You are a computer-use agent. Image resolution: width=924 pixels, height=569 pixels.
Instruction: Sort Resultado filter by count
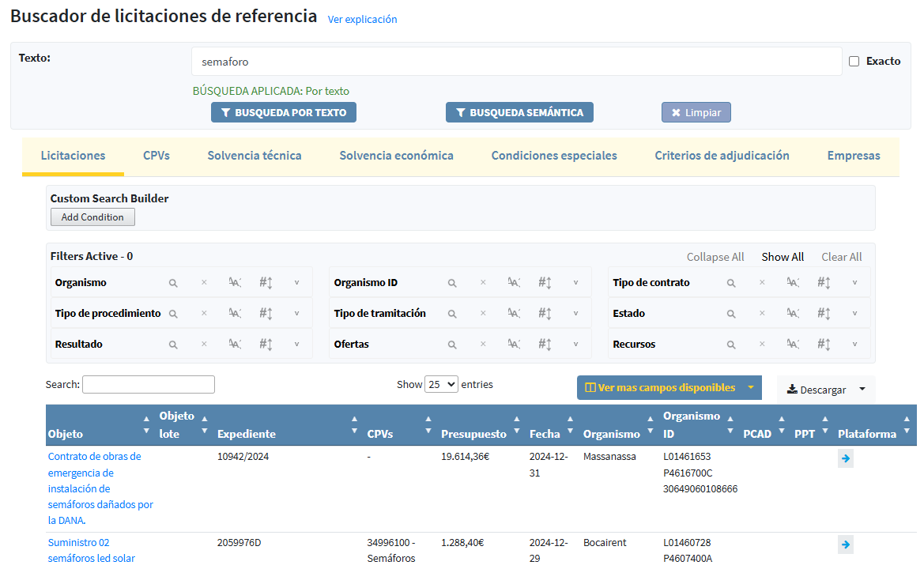tap(266, 345)
